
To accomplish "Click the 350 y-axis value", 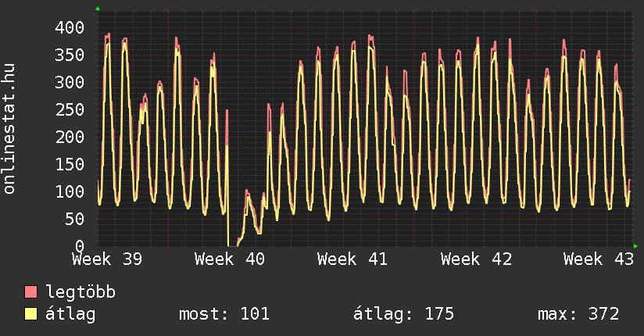I will click(69, 55).
